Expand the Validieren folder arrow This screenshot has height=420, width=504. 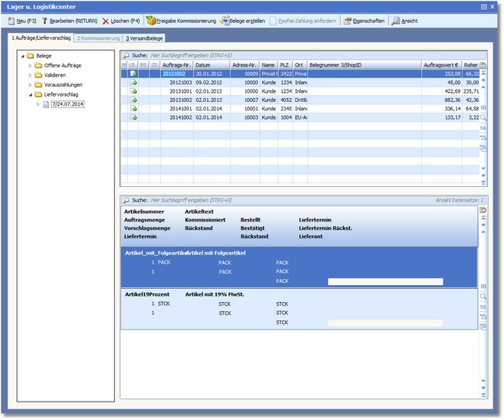31,75
